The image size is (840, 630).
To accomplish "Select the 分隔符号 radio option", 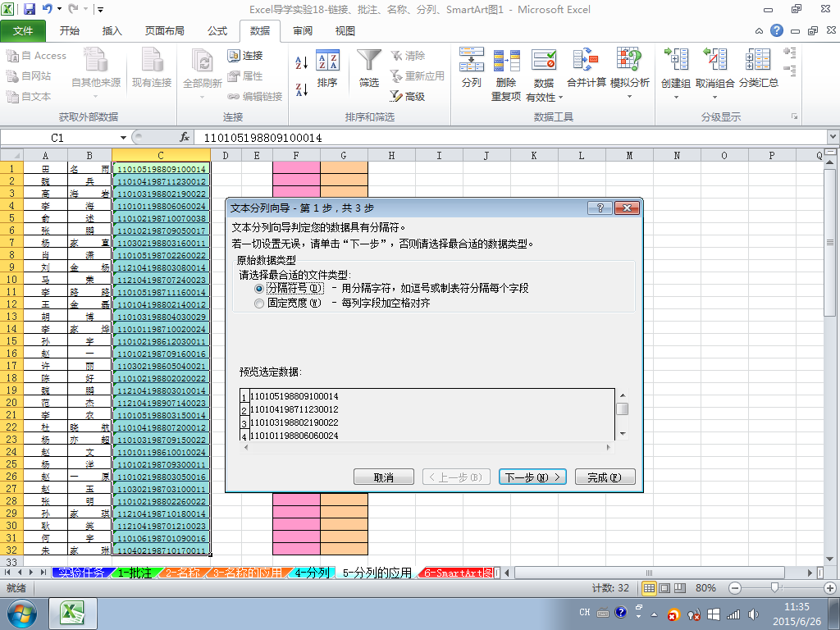I will 259,288.
